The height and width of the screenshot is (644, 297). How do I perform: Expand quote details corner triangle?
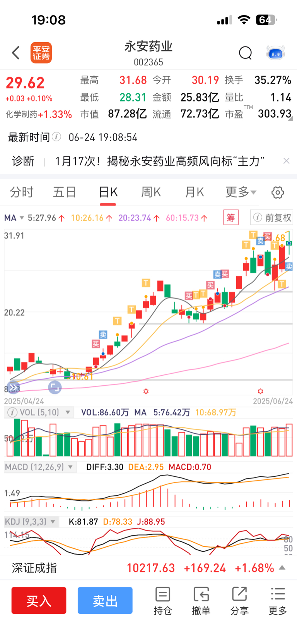coord(290,118)
